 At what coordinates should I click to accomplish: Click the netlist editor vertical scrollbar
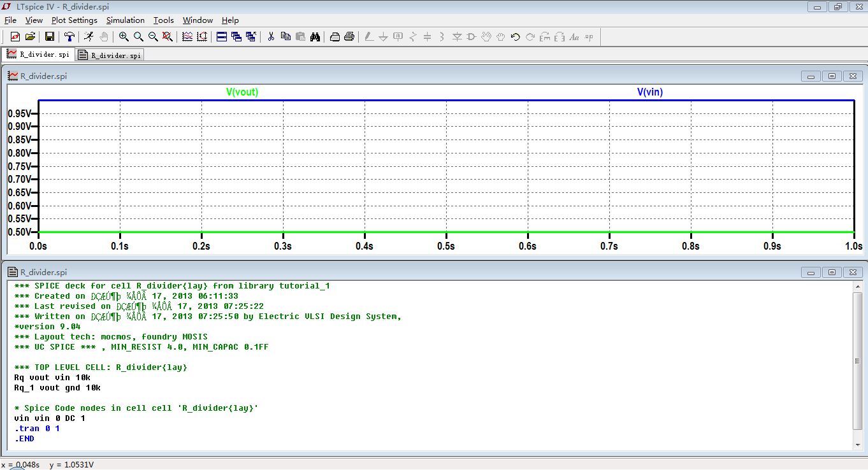coord(858,361)
